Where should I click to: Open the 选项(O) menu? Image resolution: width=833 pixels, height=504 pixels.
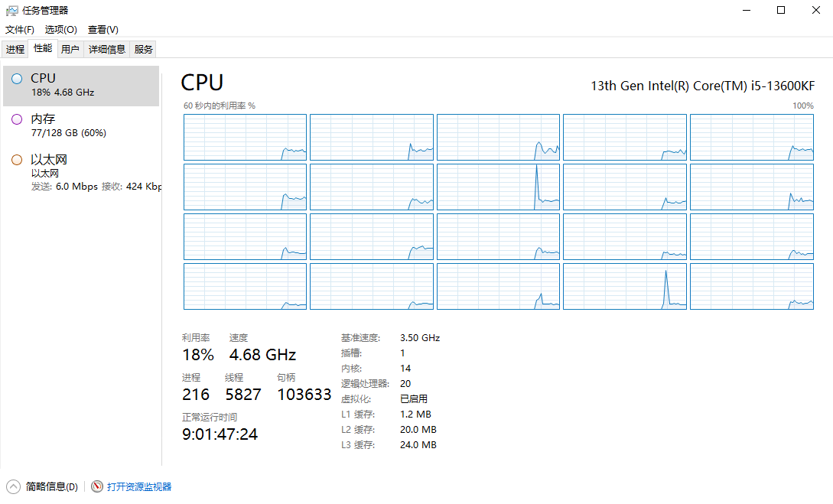[60, 30]
